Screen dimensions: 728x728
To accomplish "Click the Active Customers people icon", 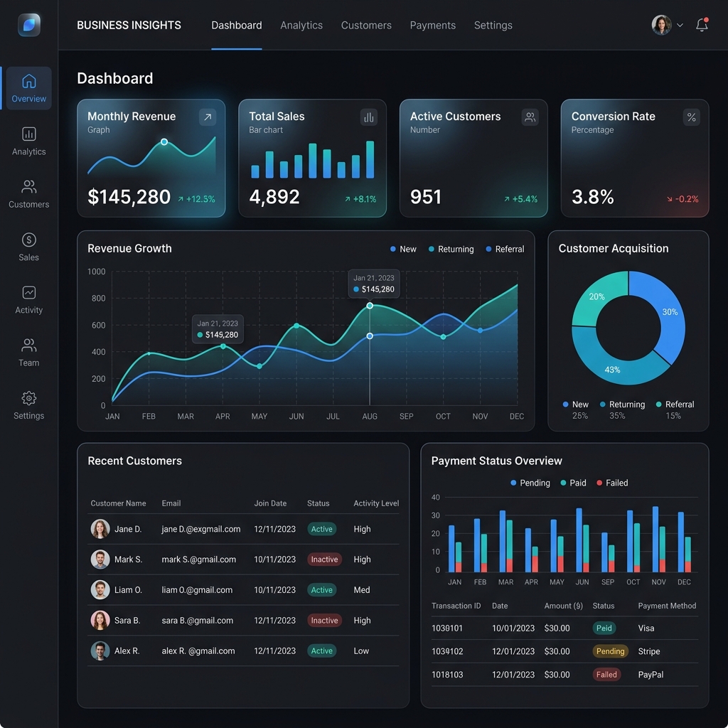I will 530,117.
